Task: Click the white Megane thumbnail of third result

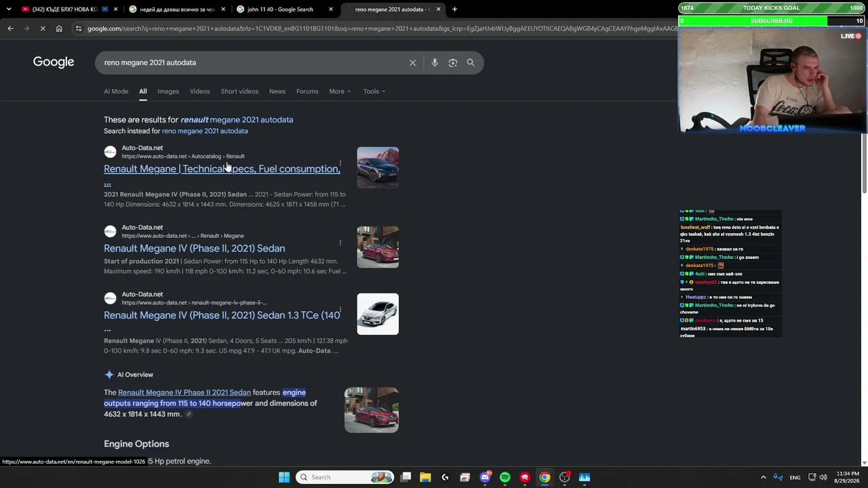Action: click(378, 314)
